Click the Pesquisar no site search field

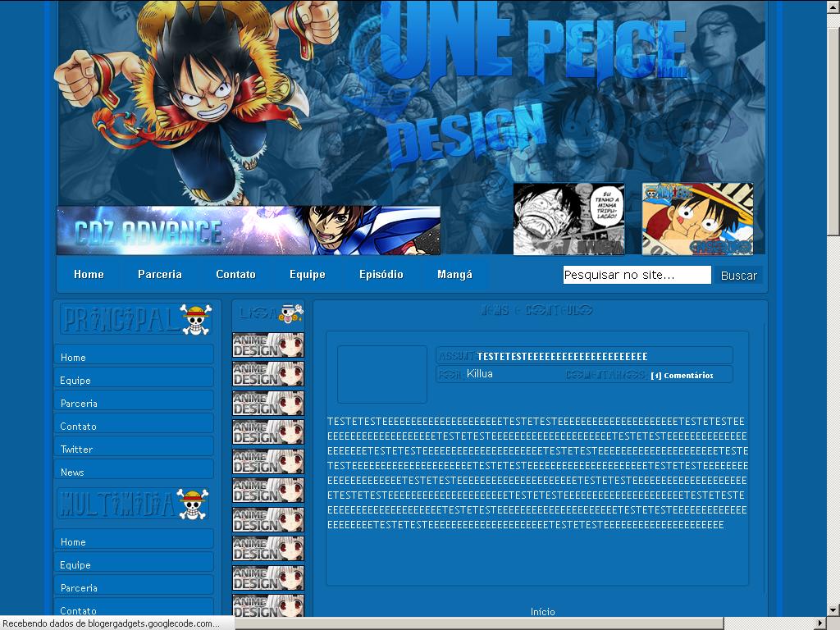pyautogui.click(x=637, y=275)
